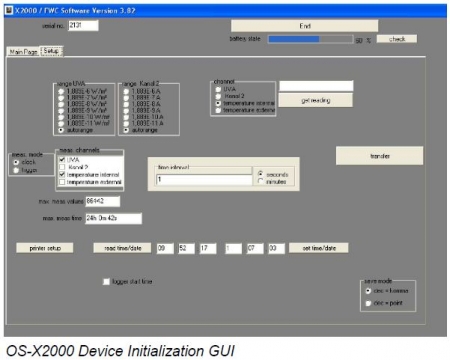Image resolution: width=450 pixels, height=360 pixels.
Task: Select UVA channel radio button
Action: 218,89
